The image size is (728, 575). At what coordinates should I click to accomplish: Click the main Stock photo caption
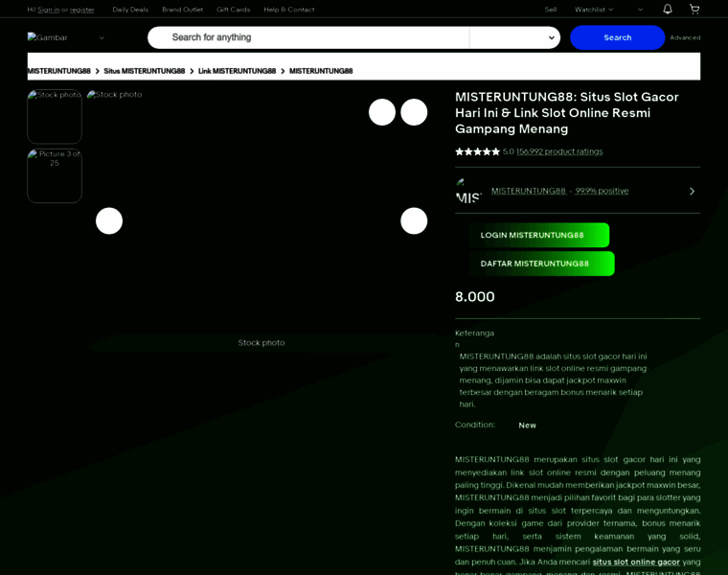coord(262,343)
